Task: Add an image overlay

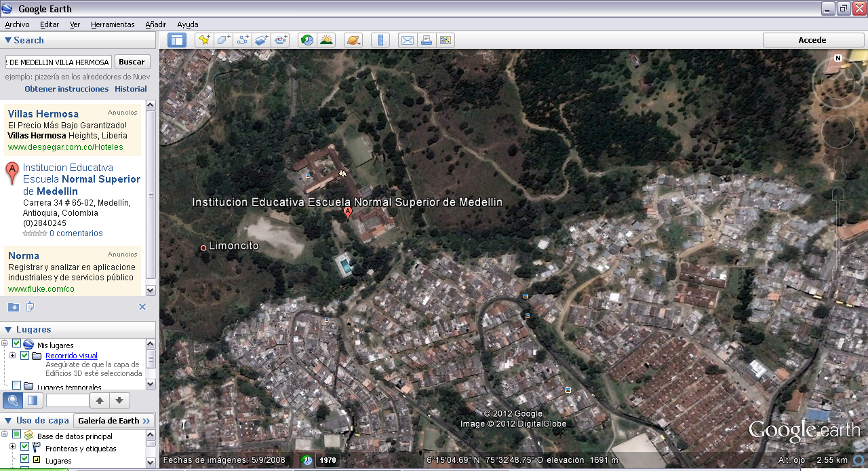Action: [x=262, y=40]
